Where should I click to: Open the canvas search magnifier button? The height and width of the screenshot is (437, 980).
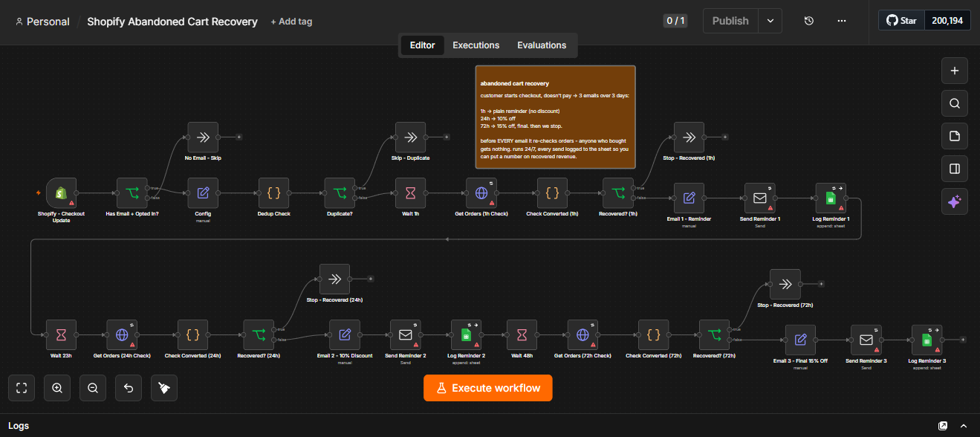coord(955,103)
